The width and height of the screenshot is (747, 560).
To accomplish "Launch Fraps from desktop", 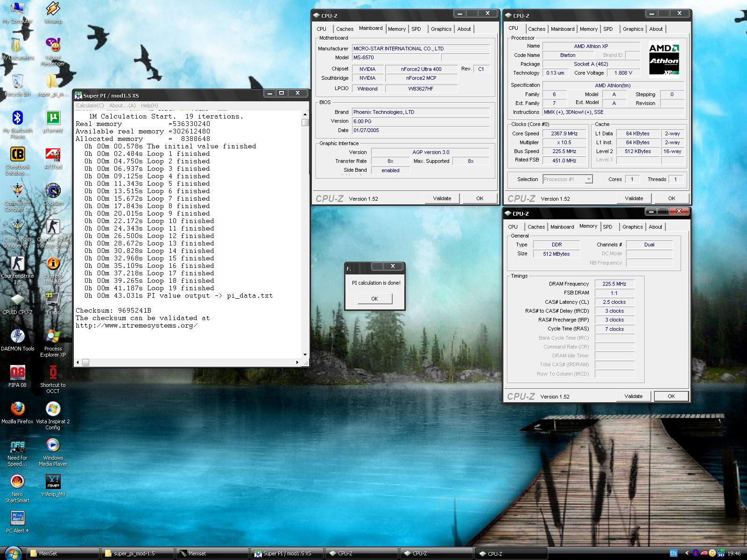I will [53, 304].
